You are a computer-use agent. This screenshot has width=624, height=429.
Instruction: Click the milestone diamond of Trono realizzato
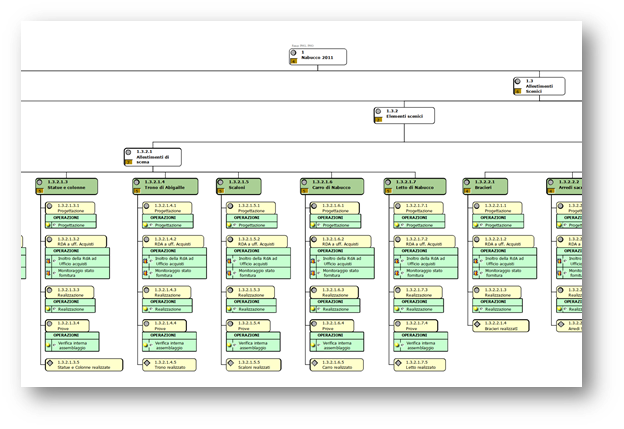click(x=144, y=364)
